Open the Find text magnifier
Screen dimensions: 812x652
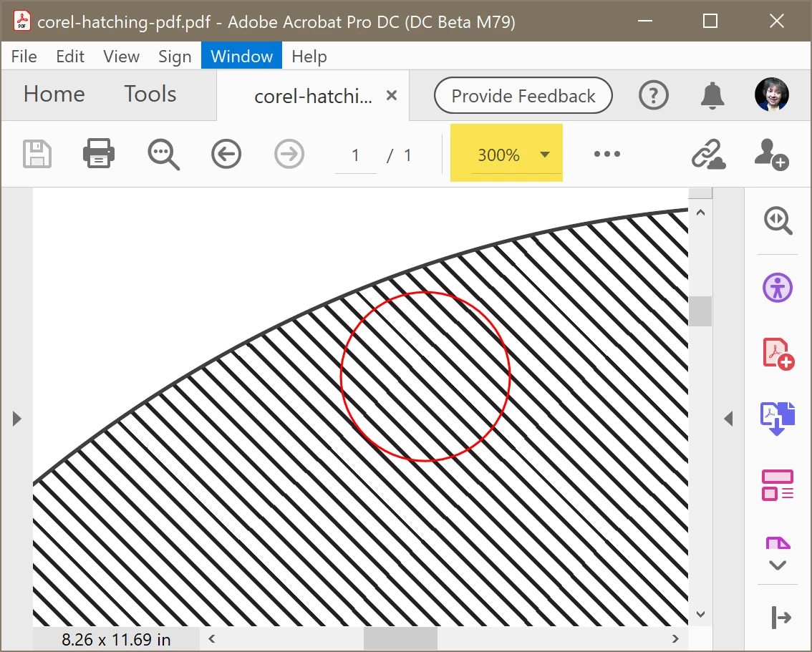[x=164, y=154]
